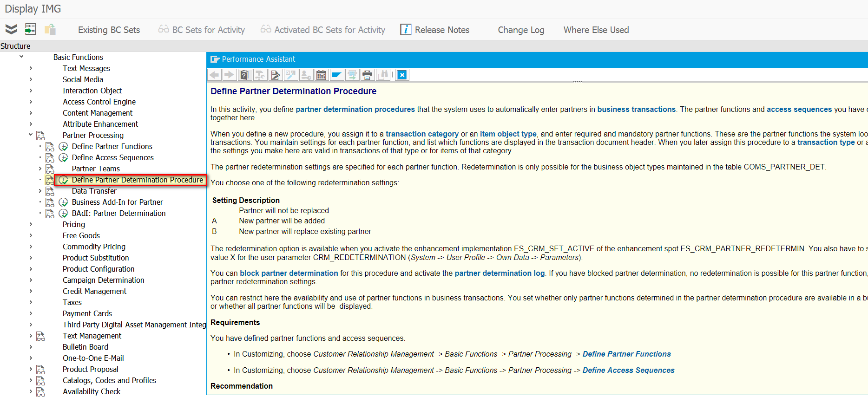This screenshot has height=397, width=868.
Task: Click the Forward arrow in Performance Assistant
Action: 229,75
